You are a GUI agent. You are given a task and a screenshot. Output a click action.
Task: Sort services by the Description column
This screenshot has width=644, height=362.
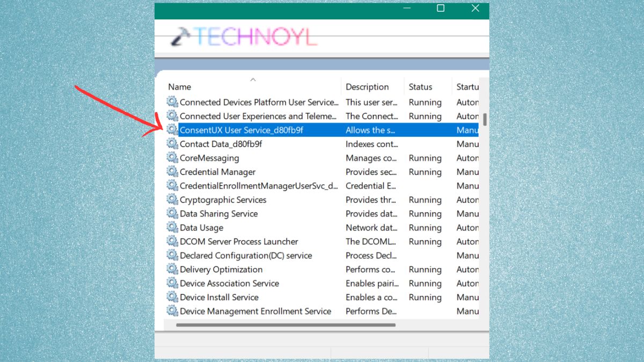pyautogui.click(x=368, y=87)
